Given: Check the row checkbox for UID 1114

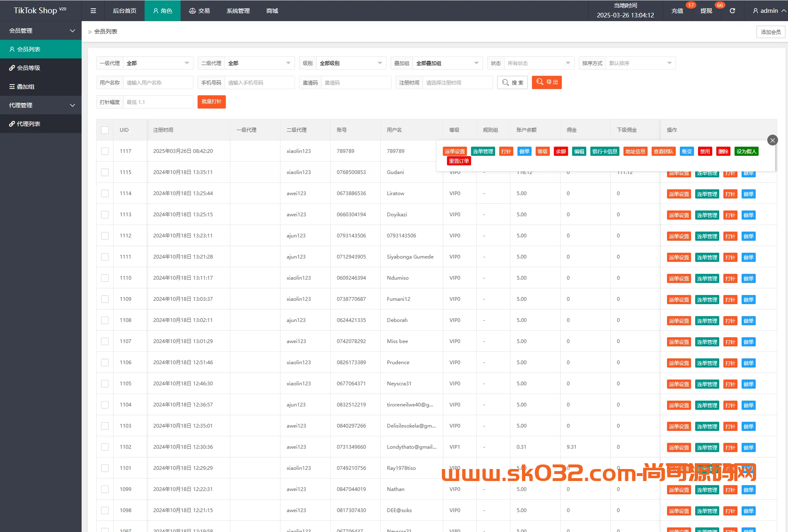Looking at the screenshot, I should [x=105, y=193].
